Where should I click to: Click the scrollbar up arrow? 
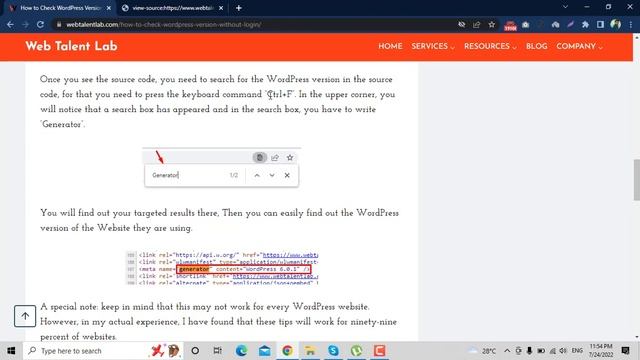click(x=636, y=37)
